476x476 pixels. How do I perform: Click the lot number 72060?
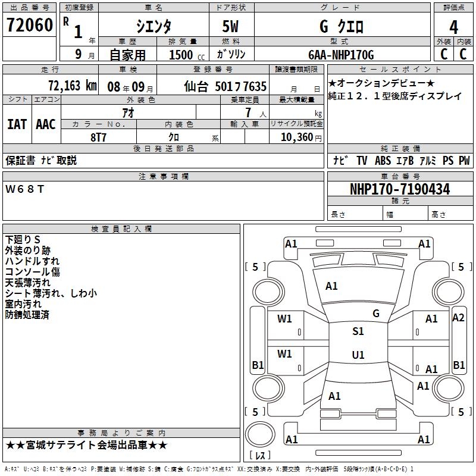coord(29,25)
